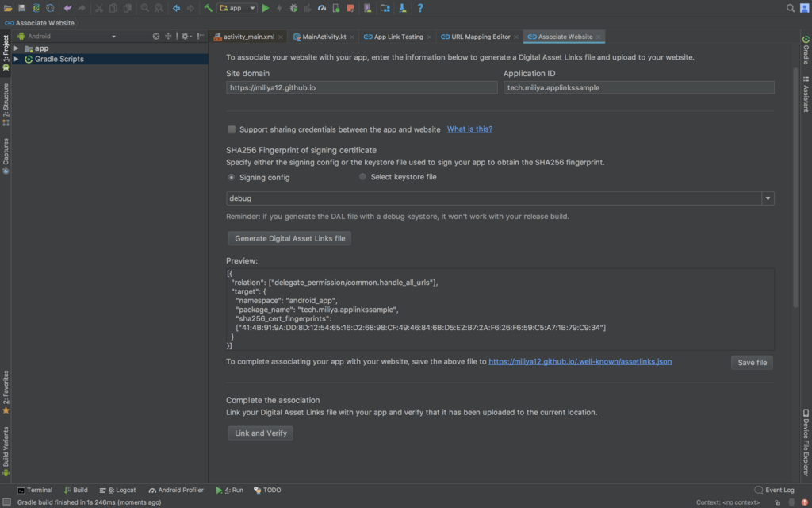Enable Support sharing credentials checkbox
The image size is (812, 508).
(x=232, y=129)
